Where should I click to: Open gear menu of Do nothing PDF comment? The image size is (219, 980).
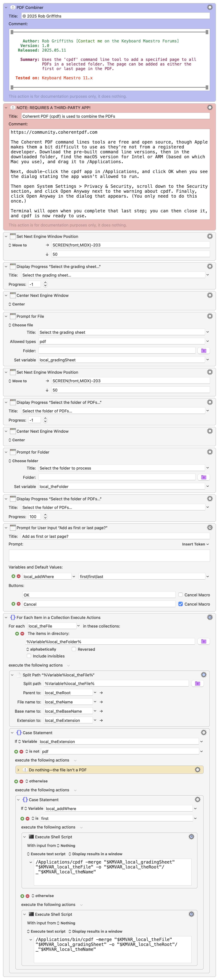pos(197,770)
